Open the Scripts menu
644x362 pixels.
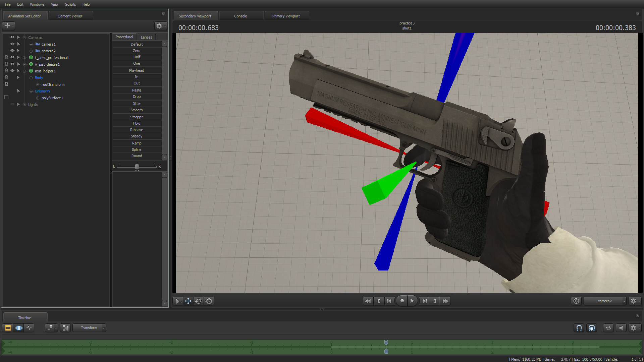click(x=70, y=4)
